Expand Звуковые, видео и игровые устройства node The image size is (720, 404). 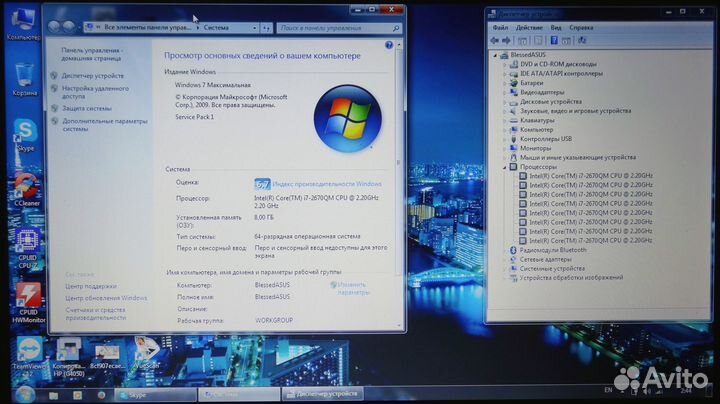point(505,111)
